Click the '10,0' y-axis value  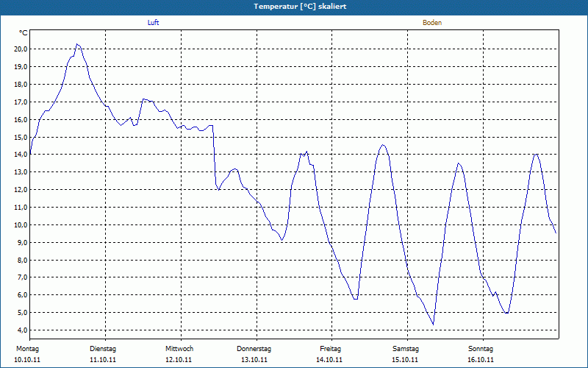[x=21, y=225]
